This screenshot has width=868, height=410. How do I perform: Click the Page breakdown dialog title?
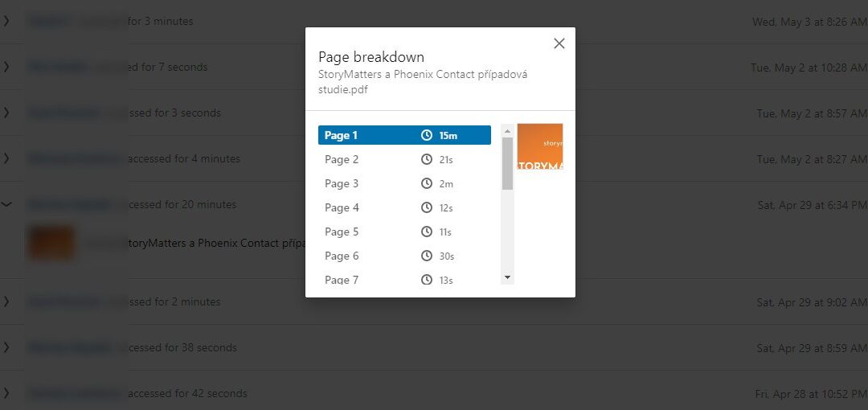371,56
